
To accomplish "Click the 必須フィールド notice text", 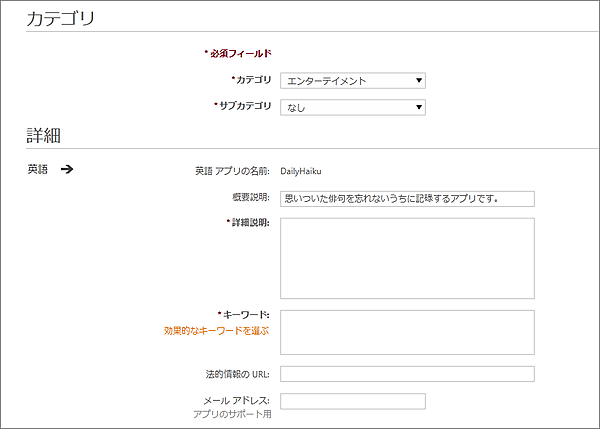I will 241,53.
